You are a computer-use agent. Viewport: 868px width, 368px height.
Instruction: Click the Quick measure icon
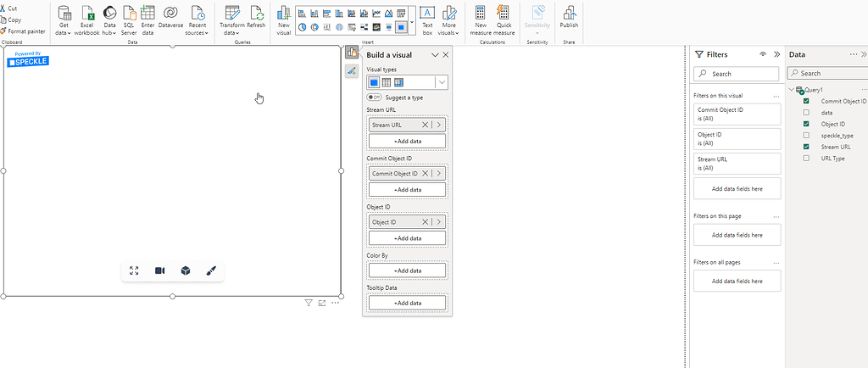(x=504, y=14)
